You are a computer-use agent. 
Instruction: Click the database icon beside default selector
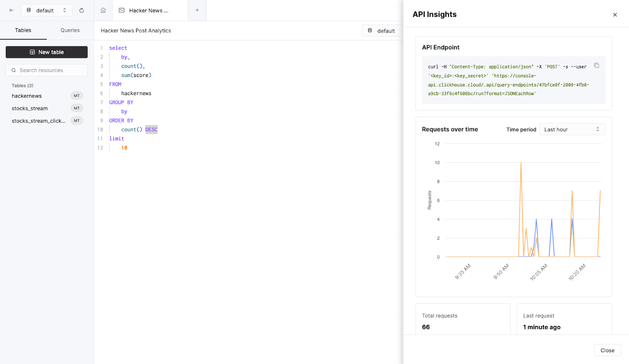pyautogui.click(x=29, y=10)
